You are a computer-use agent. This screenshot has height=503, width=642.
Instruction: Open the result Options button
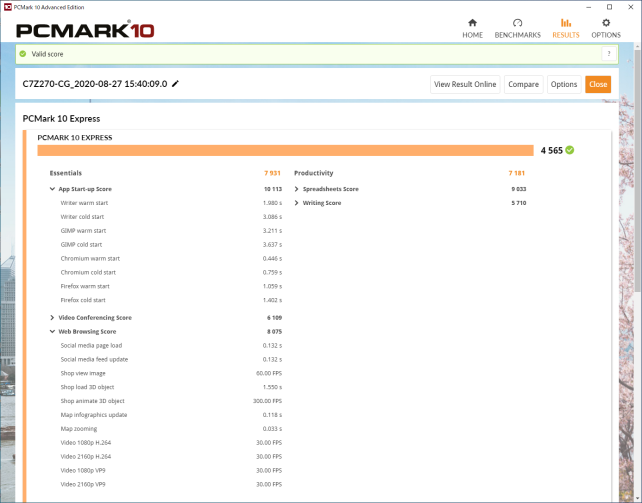pyautogui.click(x=564, y=84)
